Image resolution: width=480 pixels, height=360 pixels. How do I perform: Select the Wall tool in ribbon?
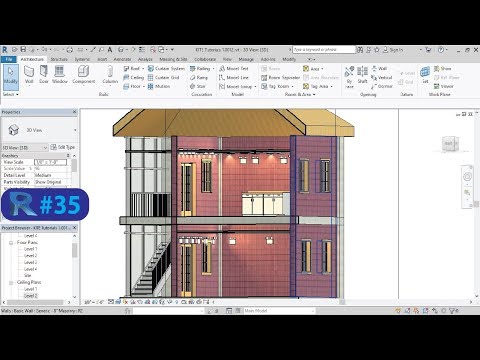coord(29,75)
